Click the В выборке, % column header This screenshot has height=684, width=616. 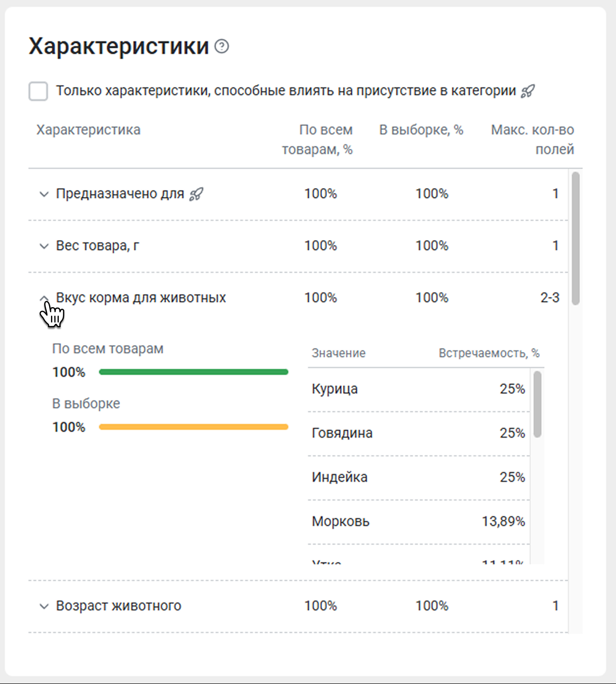(x=421, y=130)
